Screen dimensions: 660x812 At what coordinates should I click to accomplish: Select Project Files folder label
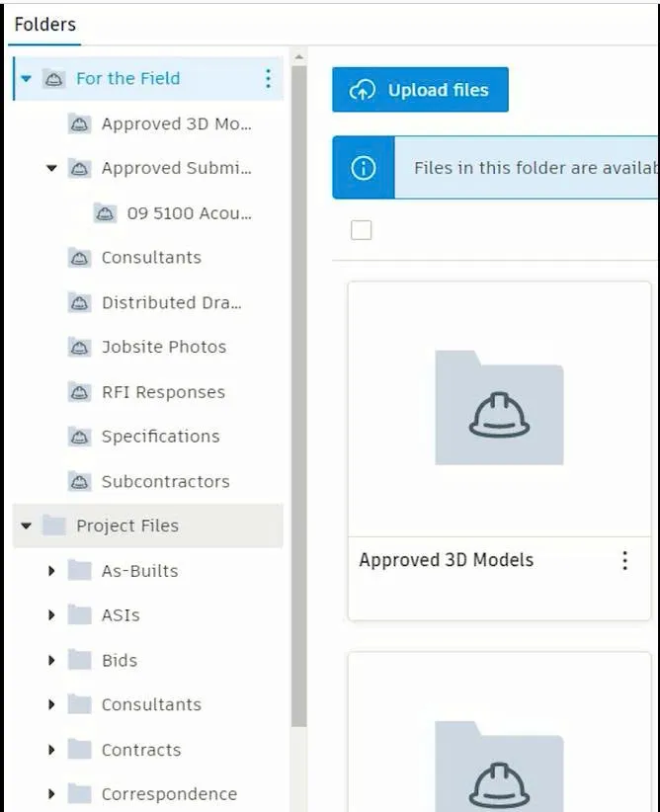pyautogui.click(x=127, y=526)
